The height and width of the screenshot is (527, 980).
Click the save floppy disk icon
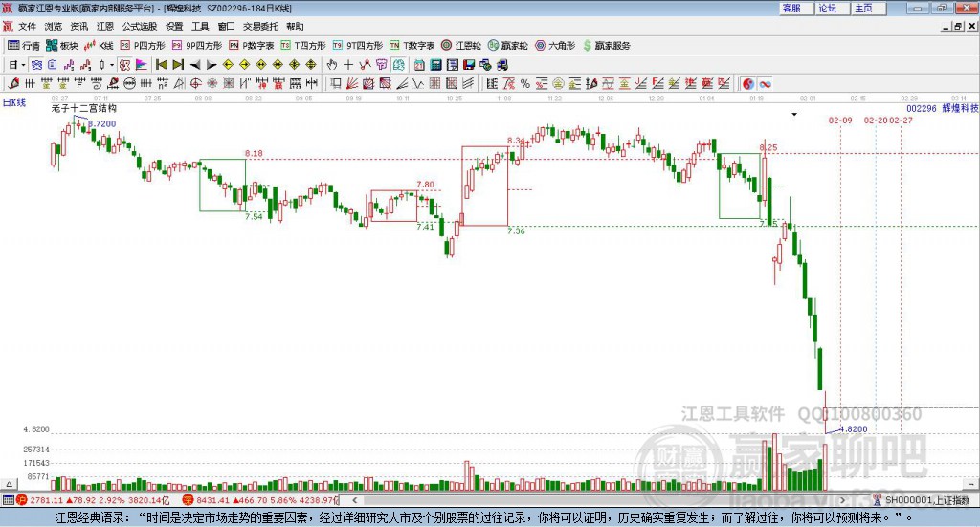click(x=469, y=65)
